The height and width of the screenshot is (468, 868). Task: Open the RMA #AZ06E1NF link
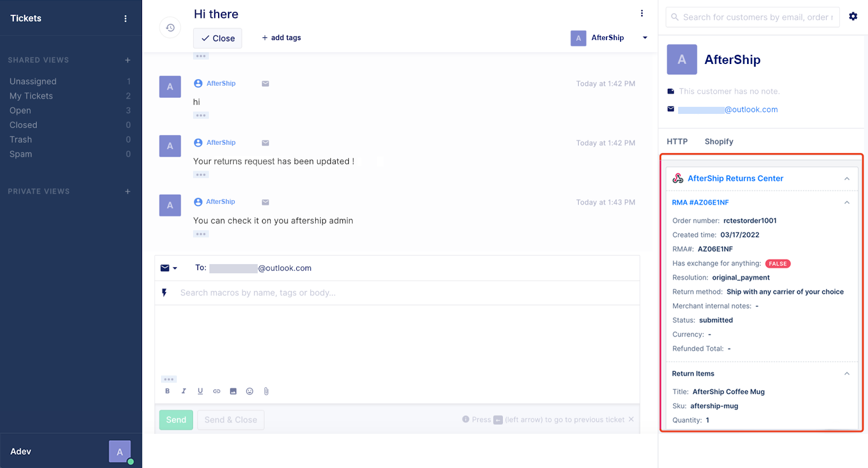coord(700,202)
